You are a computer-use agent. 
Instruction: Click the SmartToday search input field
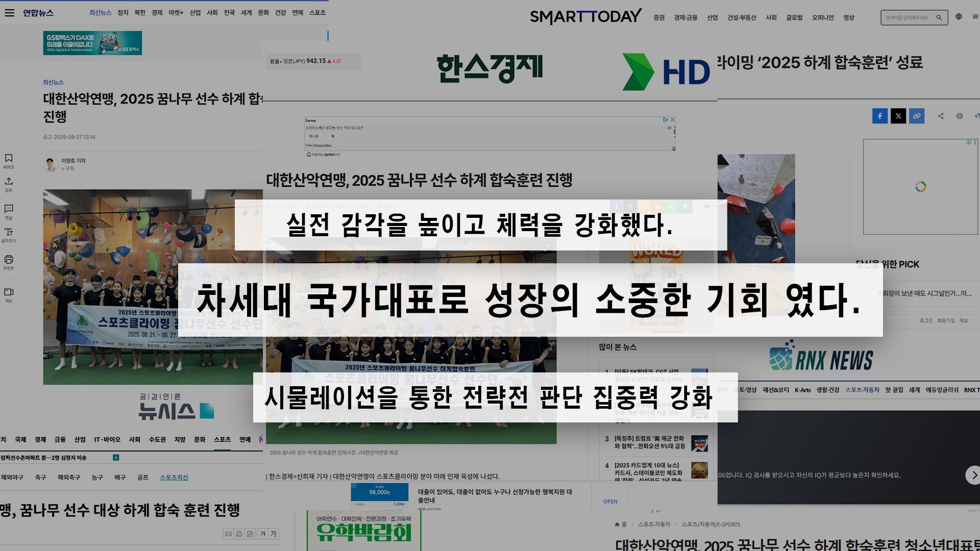[x=906, y=18]
